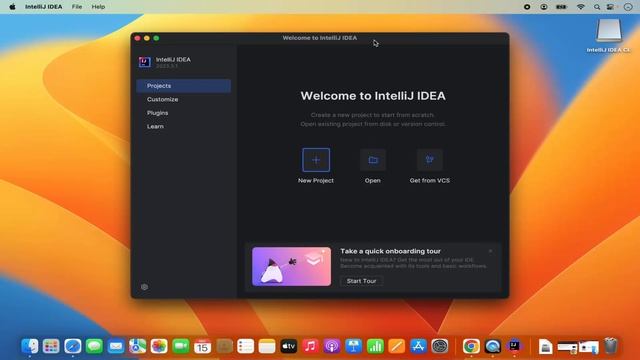The height and width of the screenshot is (360, 640).
Task: Open Pages from the Dock
Action: click(x=397, y=346)
